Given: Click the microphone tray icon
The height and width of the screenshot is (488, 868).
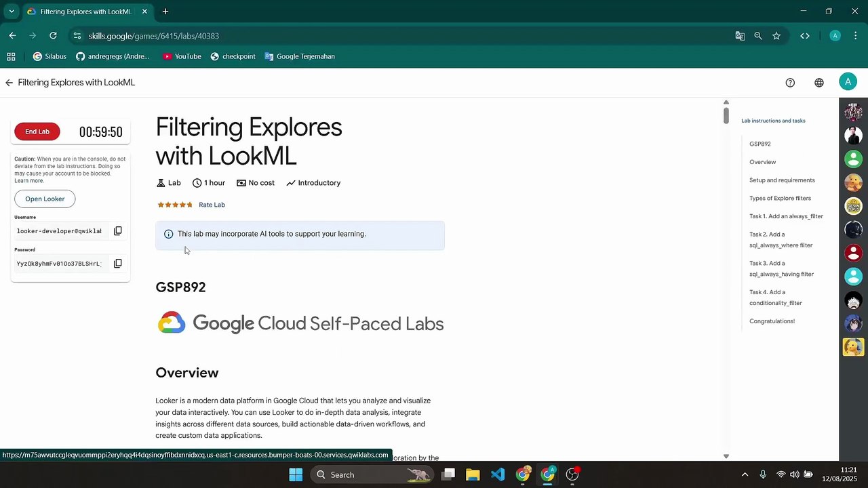Looking at the screenshot, I should coord(763,474).
